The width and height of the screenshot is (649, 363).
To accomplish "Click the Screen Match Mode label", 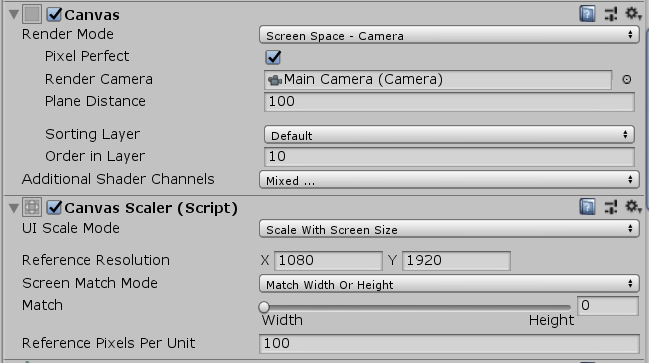I will [x=90, y=283].
